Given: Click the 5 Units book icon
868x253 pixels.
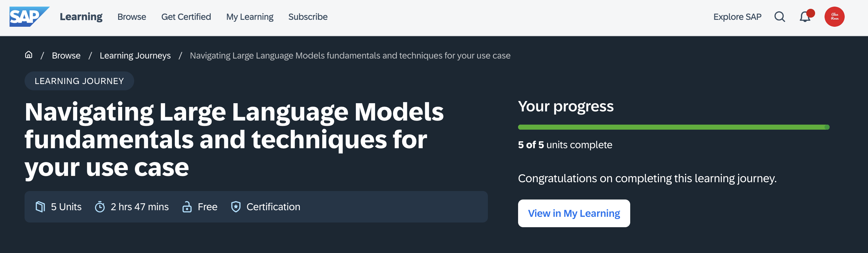Looking at the screenshot, I should click(40, 206).
